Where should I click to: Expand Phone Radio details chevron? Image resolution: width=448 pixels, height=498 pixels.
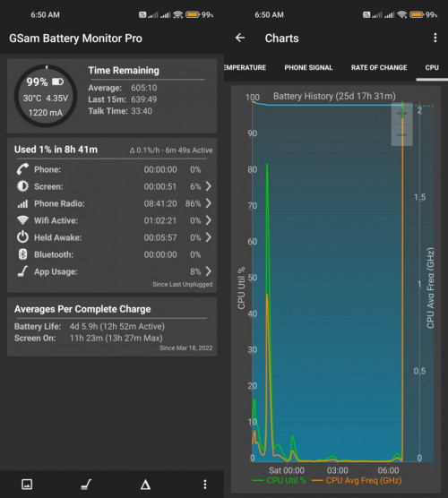[209, 203]
